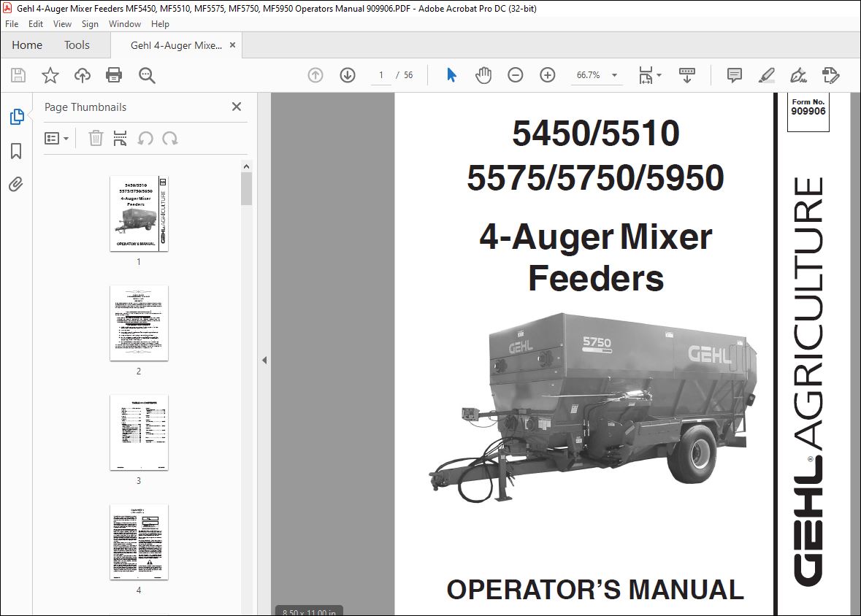Open the Sign menu
Viewport: 861px width, 616px height.
coord(90,24)
